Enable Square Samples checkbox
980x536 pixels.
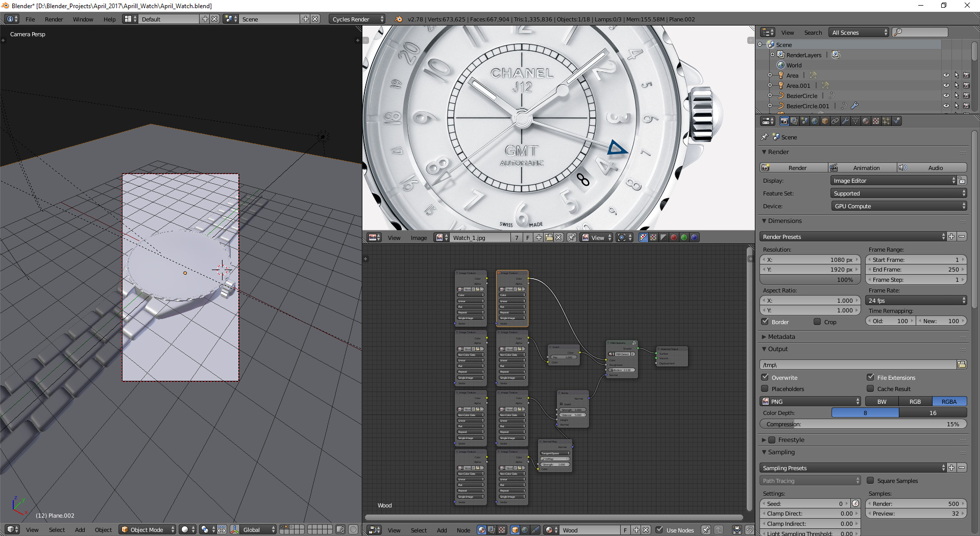point(871,480)
